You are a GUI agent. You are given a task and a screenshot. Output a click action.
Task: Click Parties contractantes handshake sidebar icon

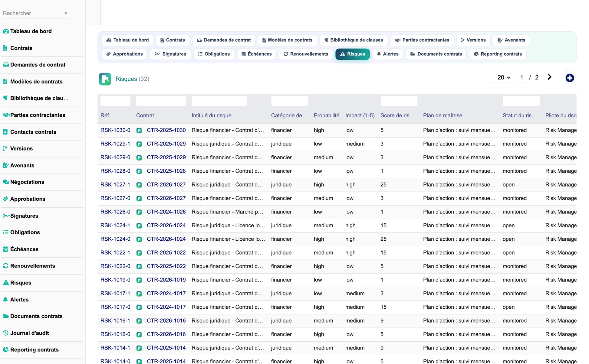(x=6, y=115)
